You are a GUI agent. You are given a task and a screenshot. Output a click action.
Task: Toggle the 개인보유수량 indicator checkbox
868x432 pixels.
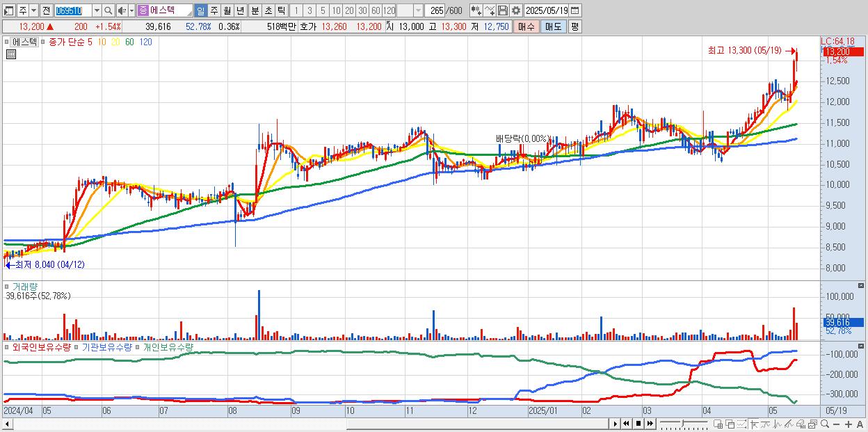138,347
